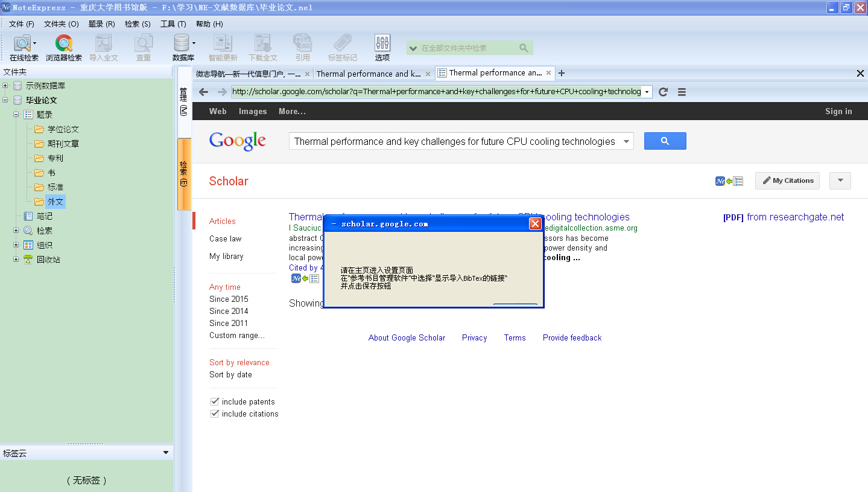Screen dimensions: 868x492
Task: Open My library in Scholar sidebar
Action: click(226, 256)
